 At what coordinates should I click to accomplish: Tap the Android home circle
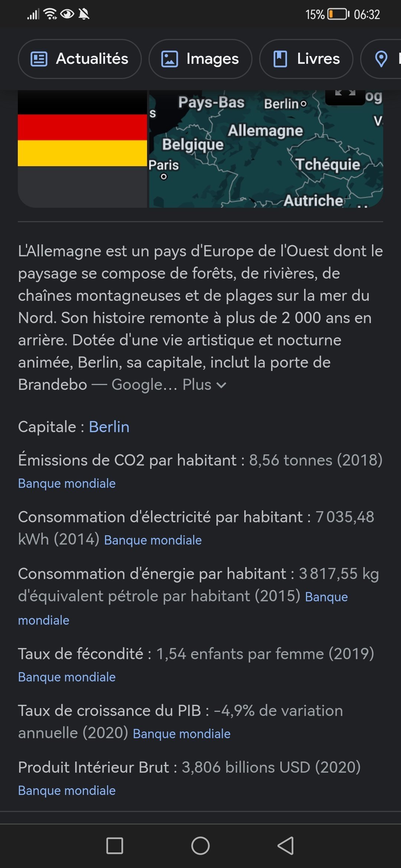pos(200,846)
